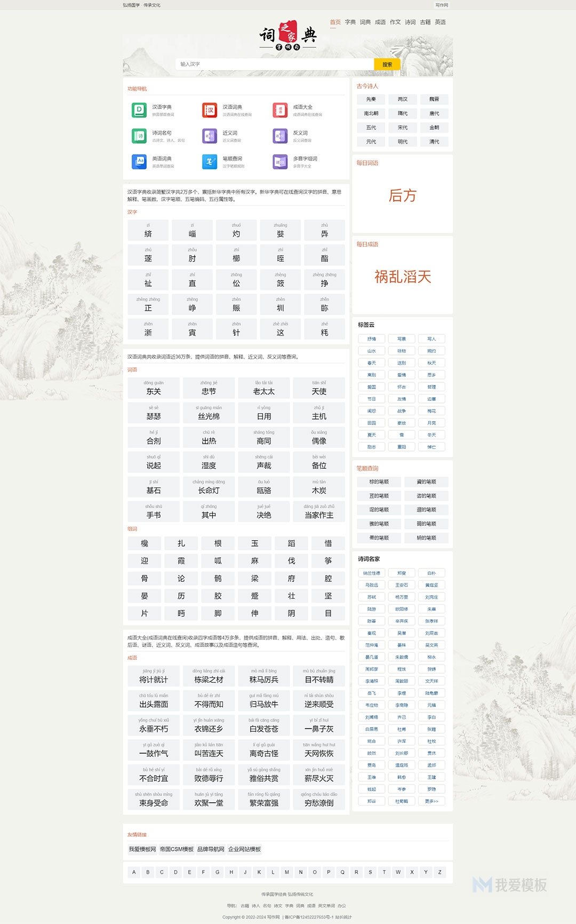Switch to the 成语 nav tab
Image resolution: width=576 pixels, height=924 pixels.
tap(380, 22)
